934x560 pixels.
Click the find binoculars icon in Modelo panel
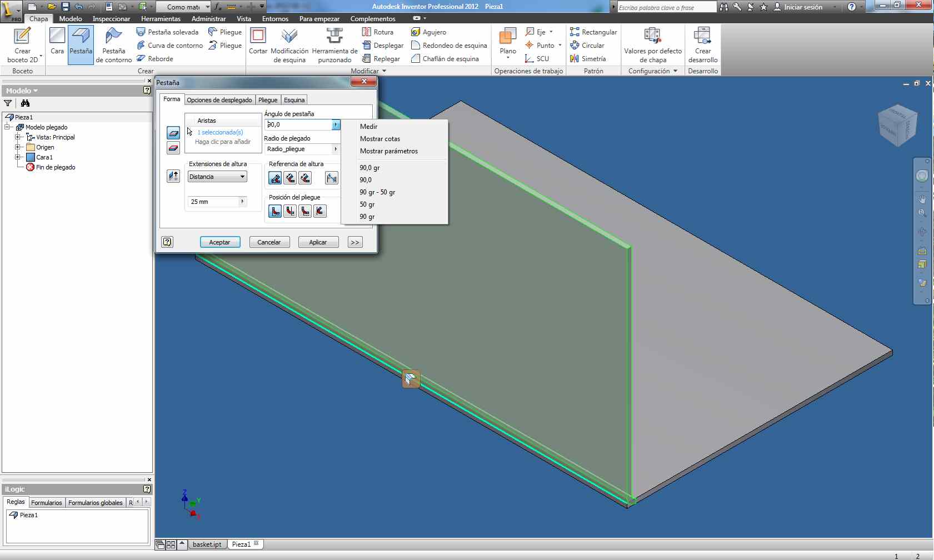tap(25, 103)
